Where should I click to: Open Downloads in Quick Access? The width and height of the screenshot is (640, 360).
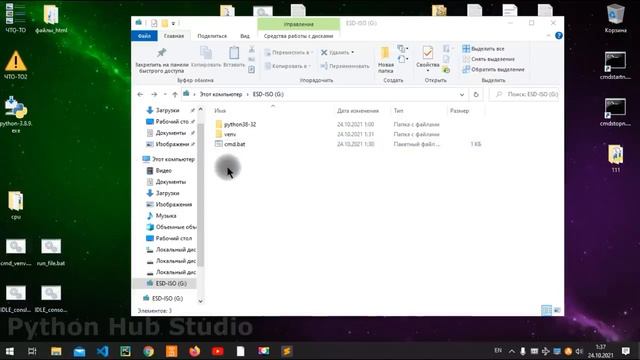167,110
